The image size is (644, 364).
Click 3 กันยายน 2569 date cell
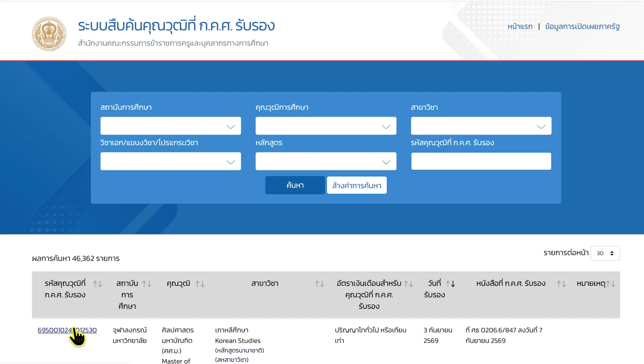438,335
